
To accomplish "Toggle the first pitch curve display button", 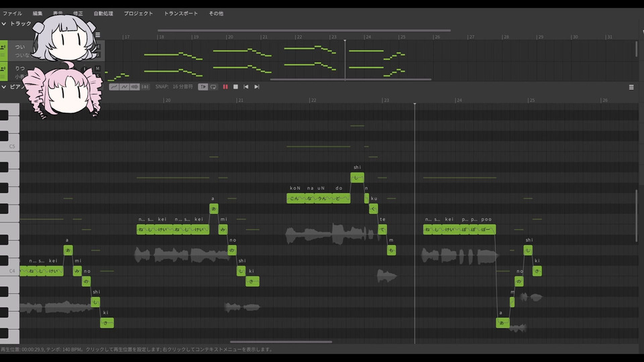I will click(114, 86).
